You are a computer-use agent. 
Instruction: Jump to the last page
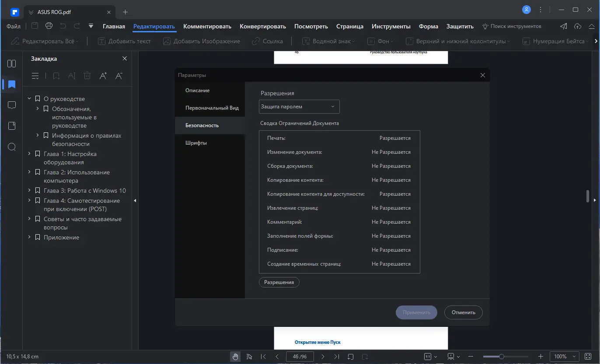coord(336,357)
